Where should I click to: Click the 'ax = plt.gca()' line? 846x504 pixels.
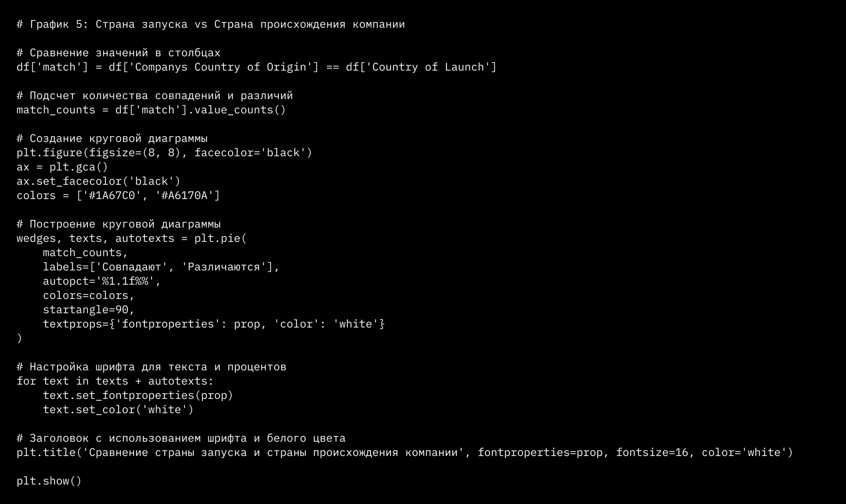pos(62,167)
